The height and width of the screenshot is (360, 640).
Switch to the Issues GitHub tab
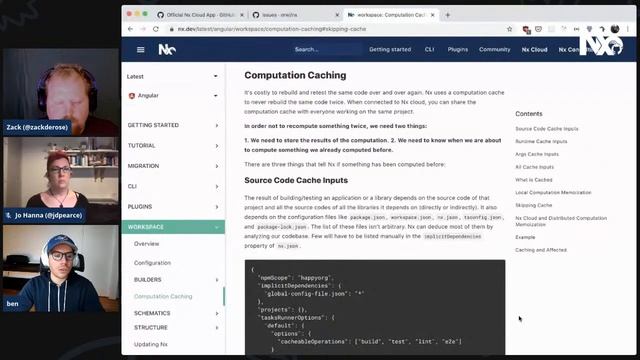coord(296,15)
